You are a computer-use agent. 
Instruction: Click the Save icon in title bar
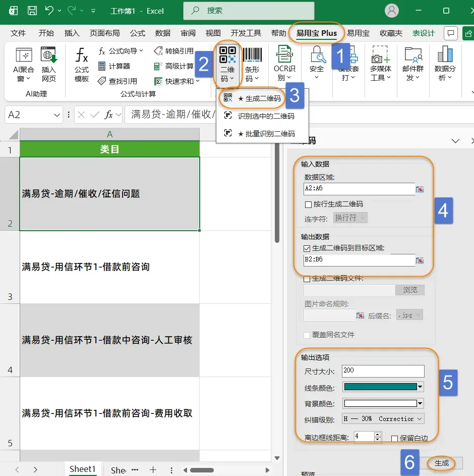point(32,11)
